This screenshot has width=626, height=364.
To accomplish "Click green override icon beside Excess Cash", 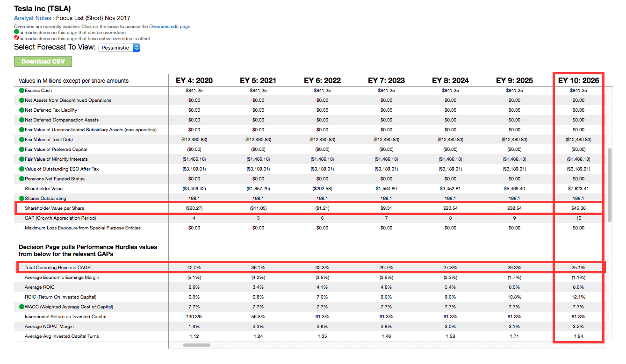I will click(x=22, y=91).
